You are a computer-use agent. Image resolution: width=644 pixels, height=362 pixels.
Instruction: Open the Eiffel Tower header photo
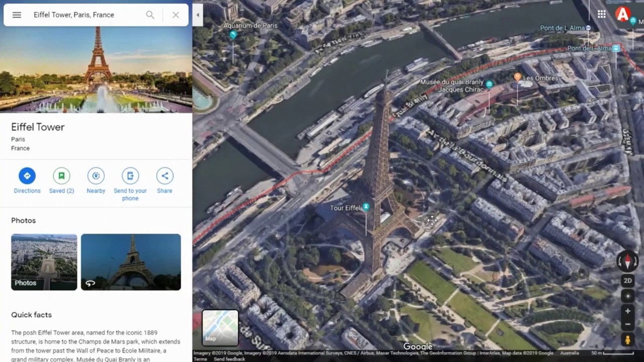coord(96,69)
